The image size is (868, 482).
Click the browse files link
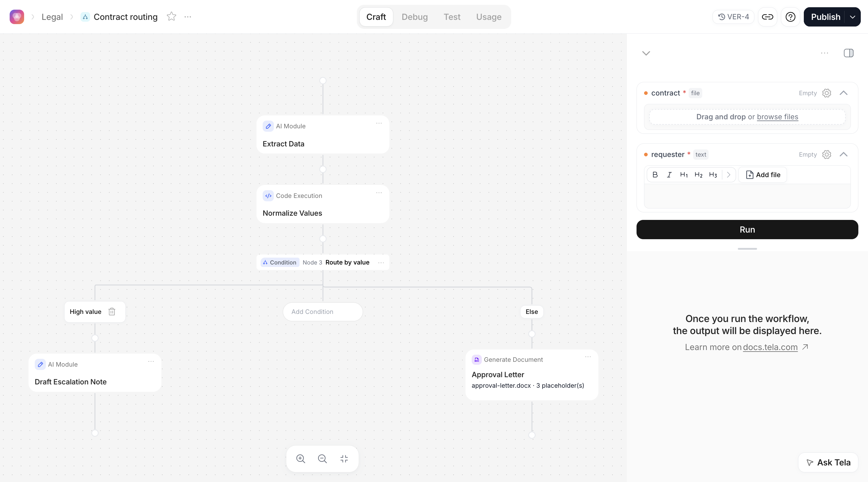tap(777, 117)
